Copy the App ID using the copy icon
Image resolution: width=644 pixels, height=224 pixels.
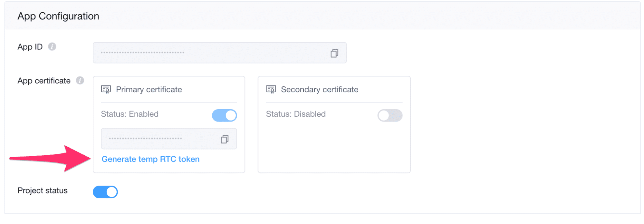point(334,53)
